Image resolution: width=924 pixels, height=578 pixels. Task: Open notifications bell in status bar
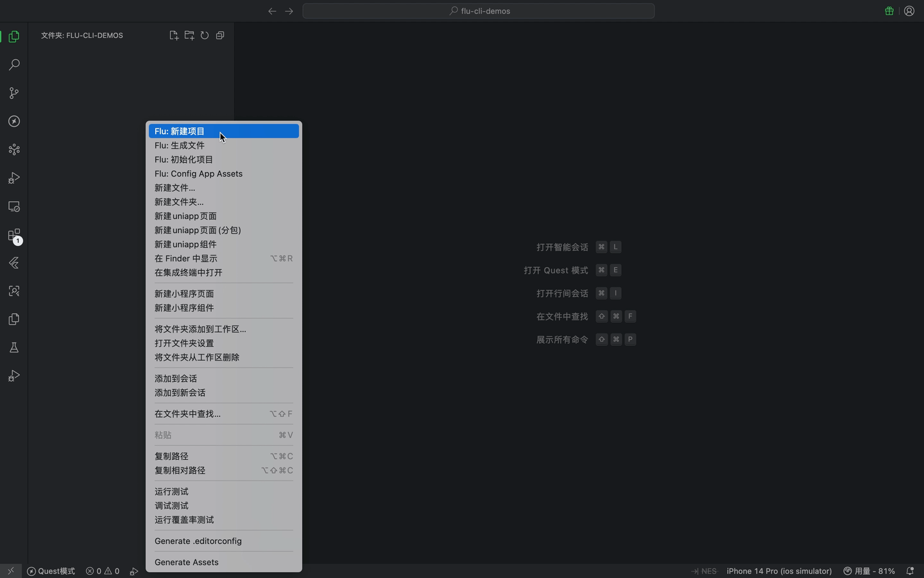click(910, 571)
